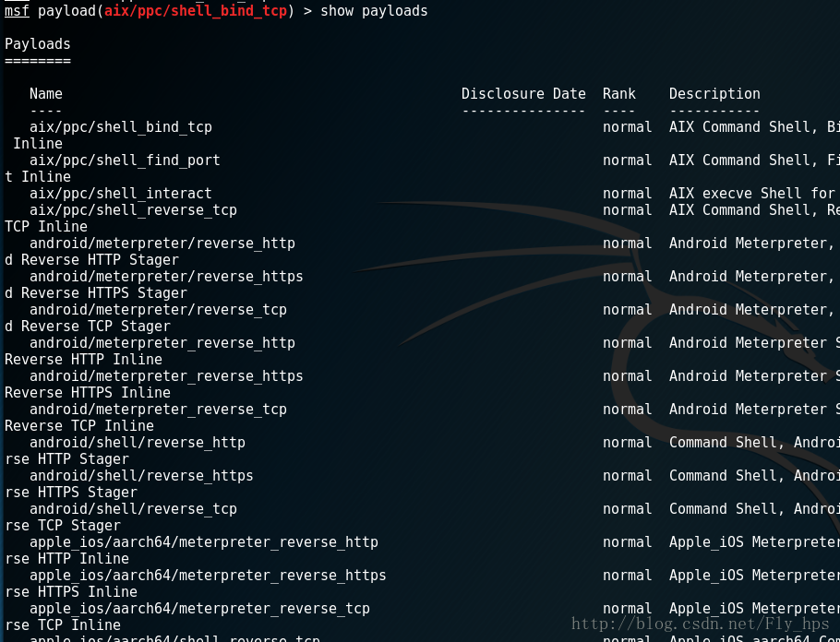
Task: Click the 'Description' column header
Action: tap(714, 94)
